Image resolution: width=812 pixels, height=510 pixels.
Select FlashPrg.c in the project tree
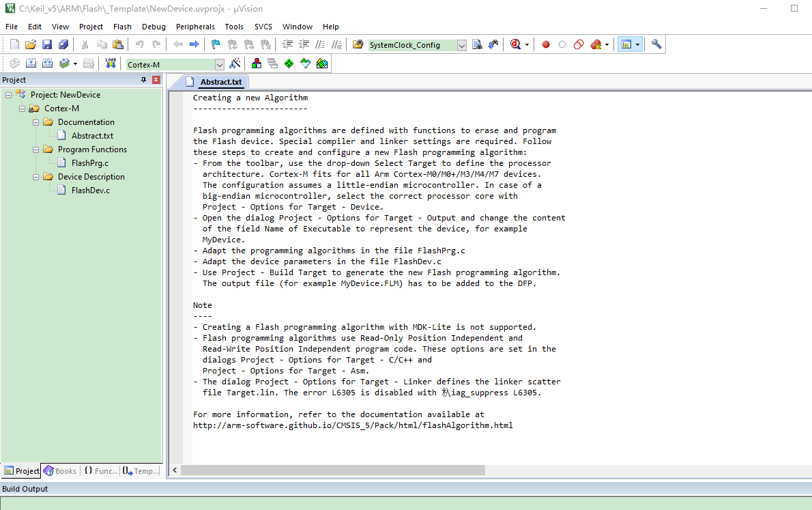[89, 163]
